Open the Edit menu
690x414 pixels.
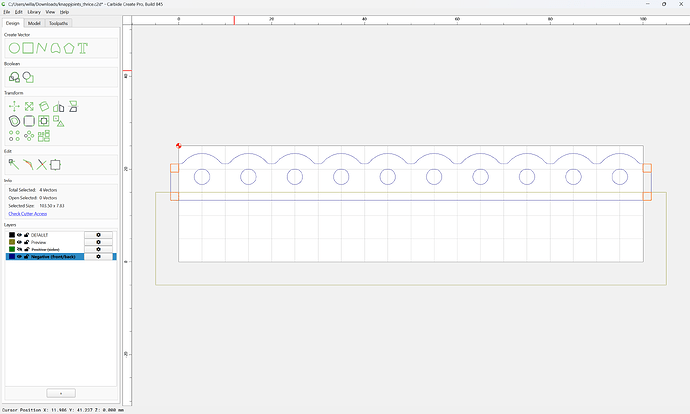[x=18, y=12]
